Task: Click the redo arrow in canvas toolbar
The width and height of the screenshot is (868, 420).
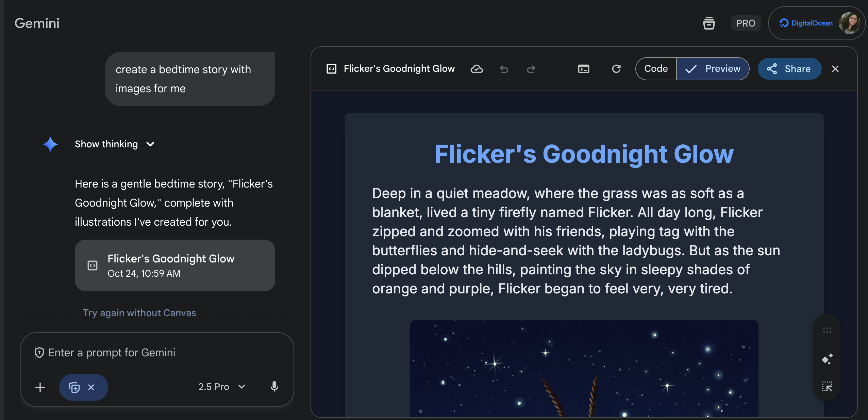Action: coord(531,69)
